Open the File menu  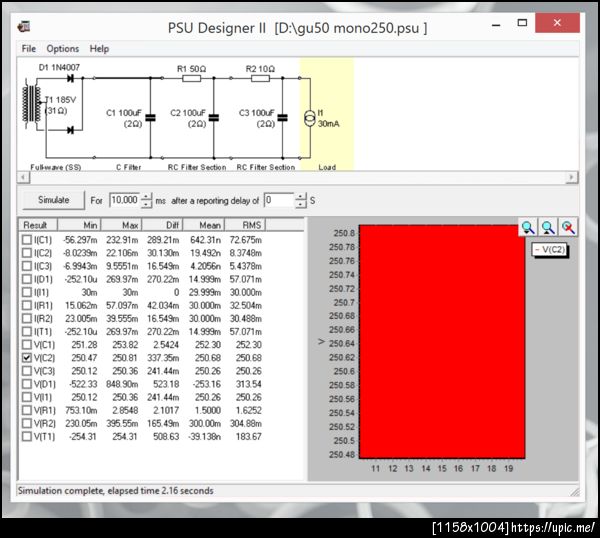point(29,49)
